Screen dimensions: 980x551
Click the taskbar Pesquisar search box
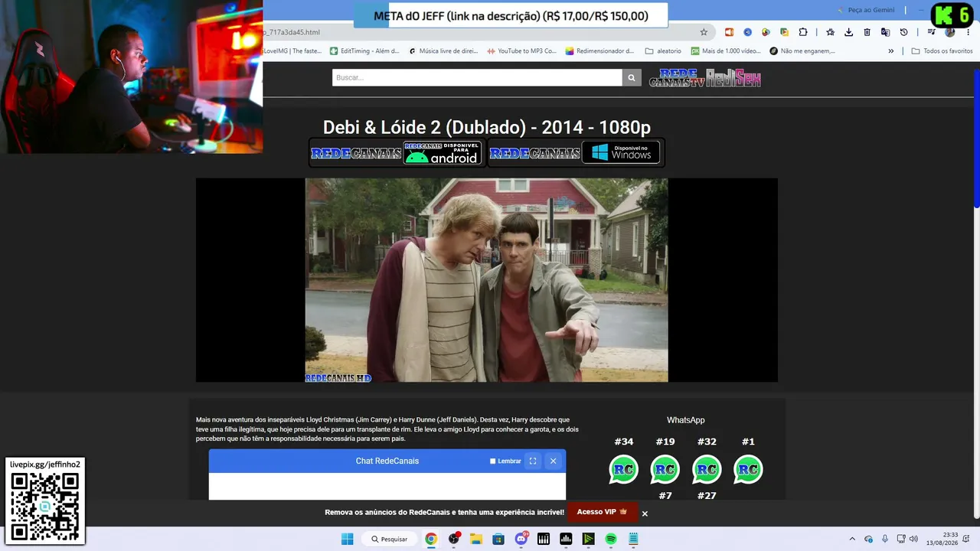pyautogui.click(x=389, y=539)
